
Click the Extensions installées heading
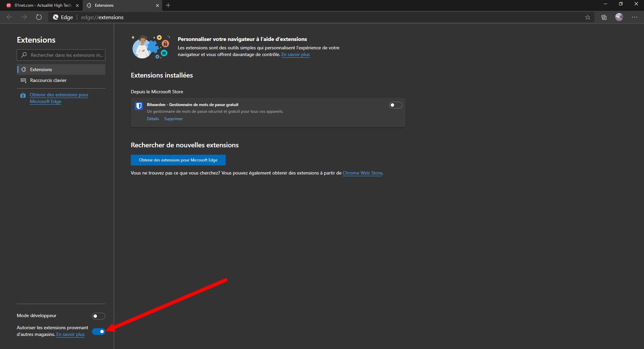(162, 76)
